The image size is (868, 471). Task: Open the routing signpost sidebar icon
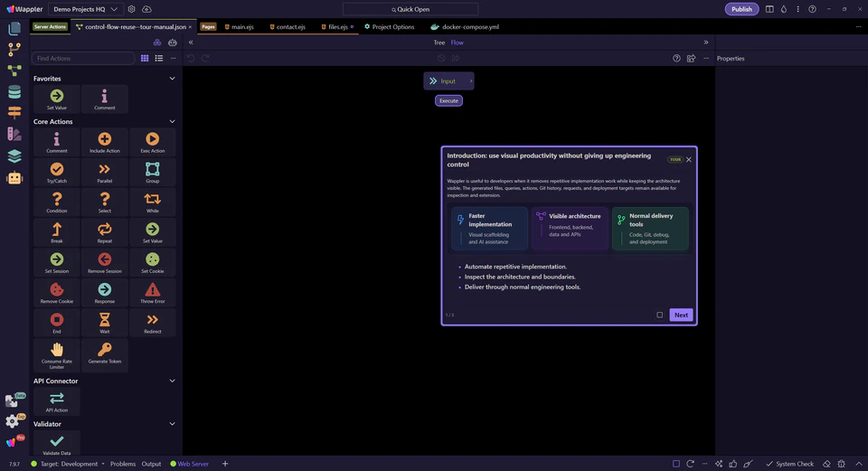pos(14,112)
